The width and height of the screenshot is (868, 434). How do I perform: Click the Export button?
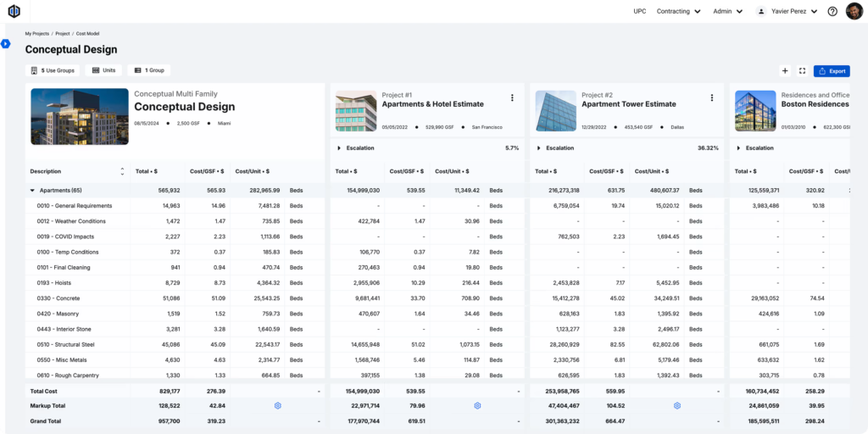[832, 71]
